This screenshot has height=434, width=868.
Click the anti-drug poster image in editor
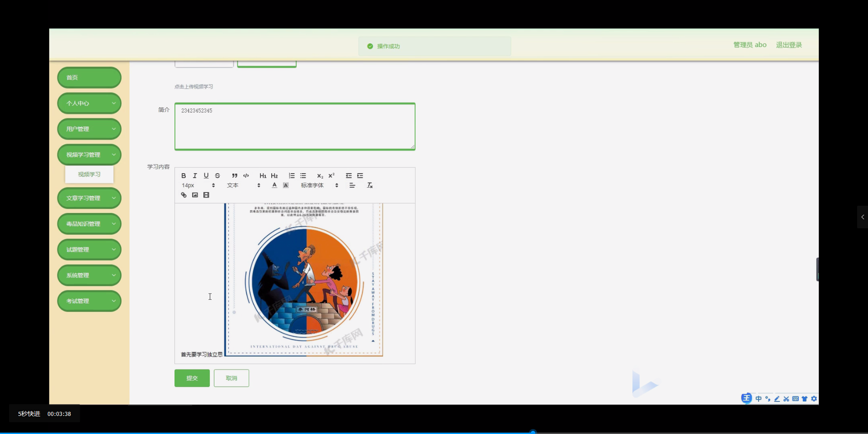304,280
